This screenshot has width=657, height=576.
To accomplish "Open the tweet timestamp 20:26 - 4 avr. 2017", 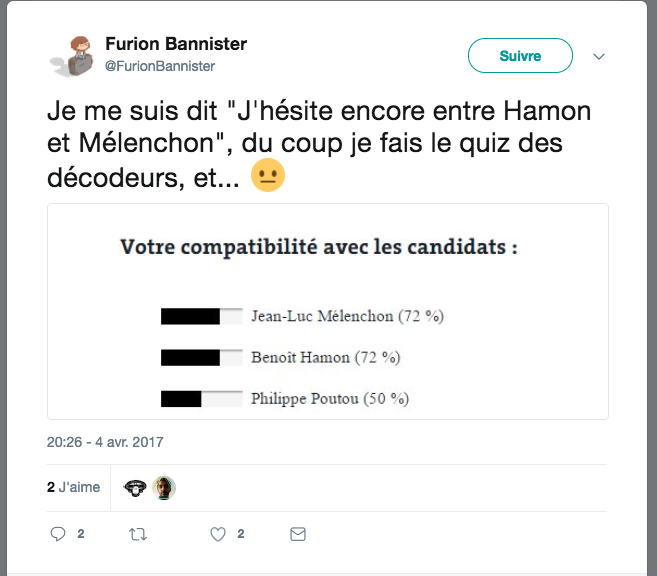I will [x=105, y=441].
